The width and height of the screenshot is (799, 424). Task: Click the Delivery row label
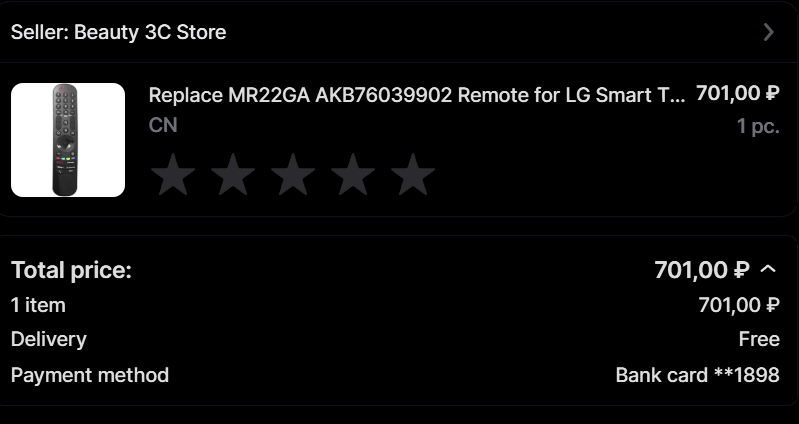[x=48, y=339]
